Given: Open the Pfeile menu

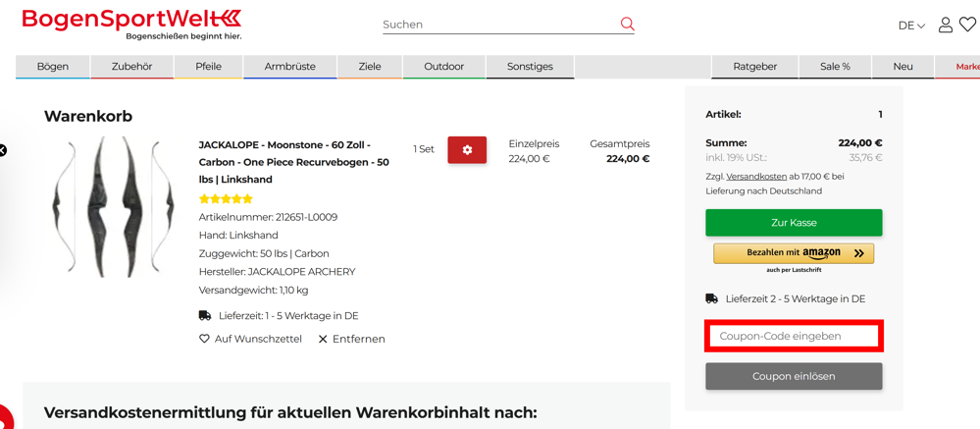Looking at the screenshot, I should point(208,67).
